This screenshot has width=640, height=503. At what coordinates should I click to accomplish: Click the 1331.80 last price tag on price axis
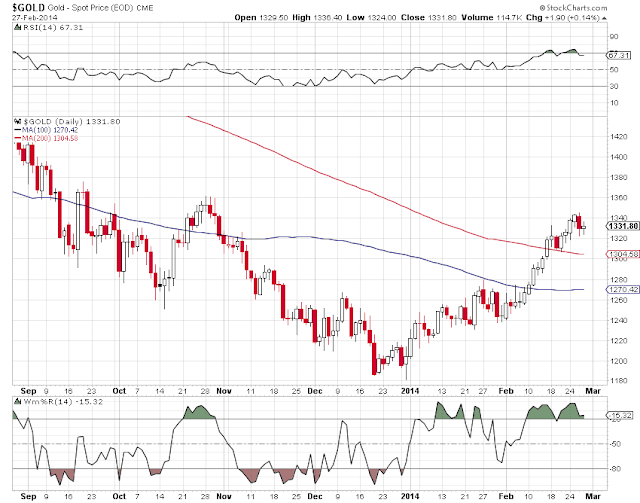[622, 226]
